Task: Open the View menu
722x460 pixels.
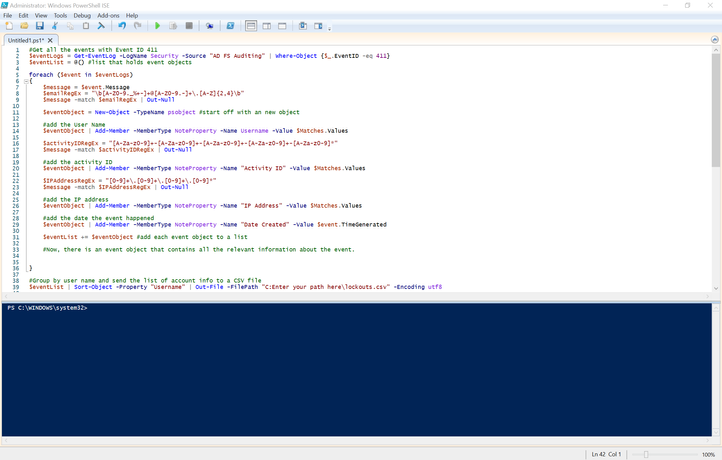Action: coord(41,15)
